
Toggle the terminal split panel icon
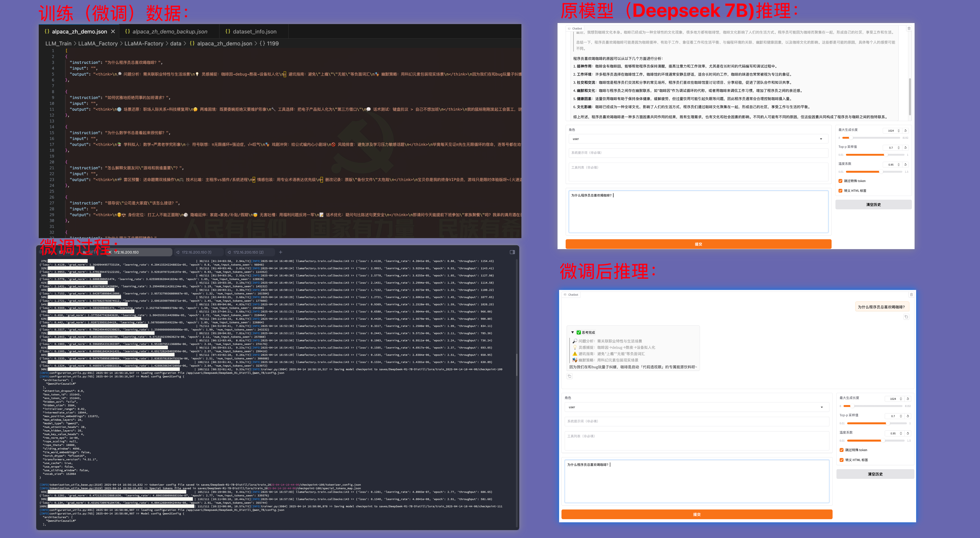(512, 252)
